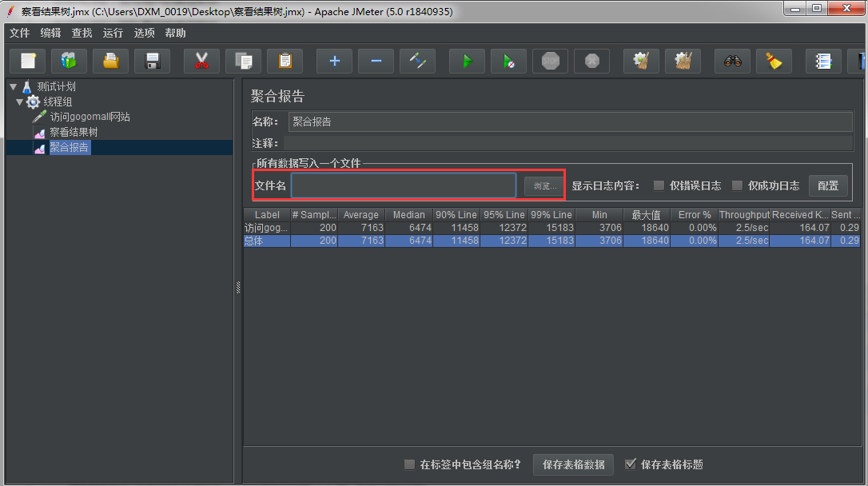Check 在标签中包含组名称 checkbox
The image size is (868, 486).
[409, 464]
